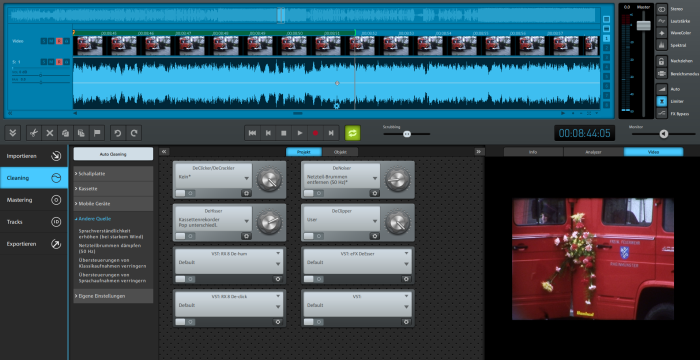Toggle the green loop playback button
The height and width of the screenshot is (360, 700).
click(352, 133)
